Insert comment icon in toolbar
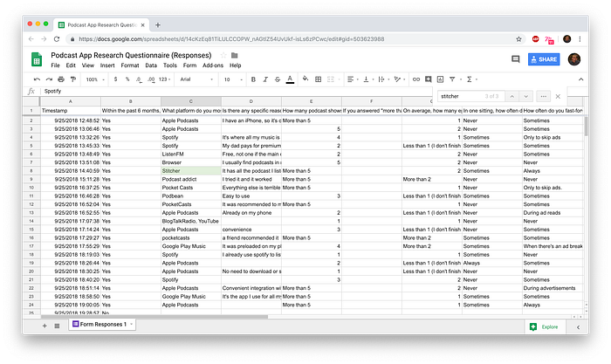Viewport: 611px width, 364px height. coord(429,79)
